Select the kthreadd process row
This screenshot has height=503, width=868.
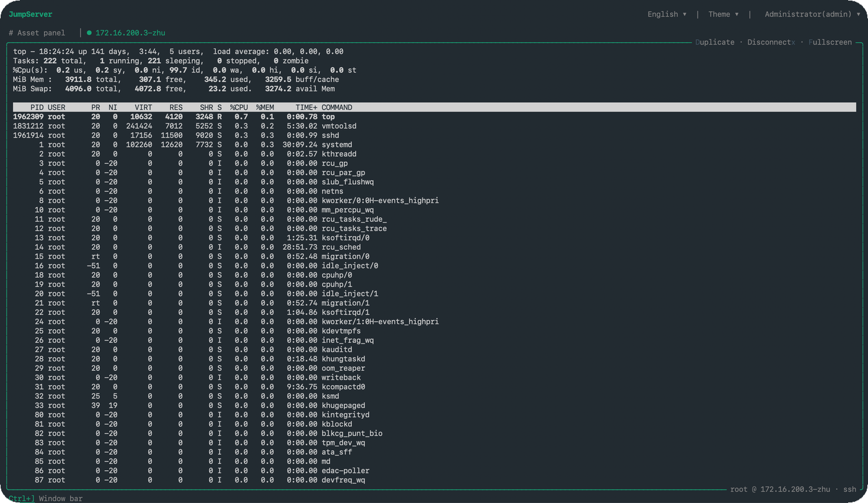(434, 154)
